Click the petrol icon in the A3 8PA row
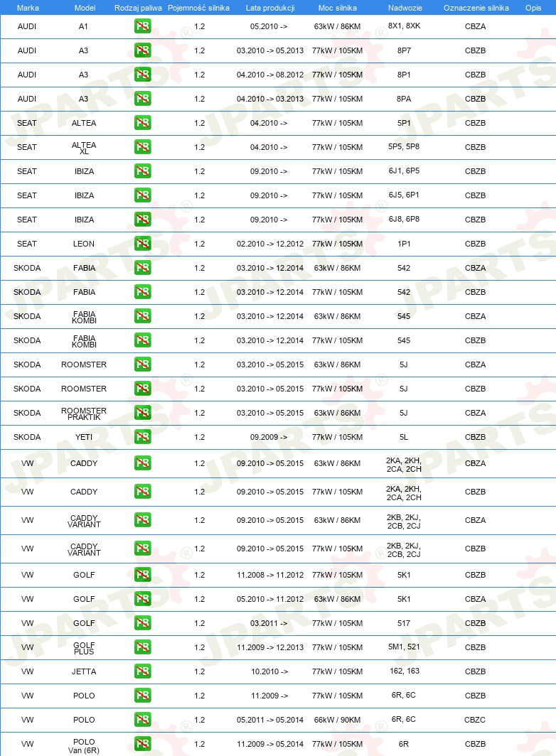Screen dimensions: 556x756 click(142, 98)
